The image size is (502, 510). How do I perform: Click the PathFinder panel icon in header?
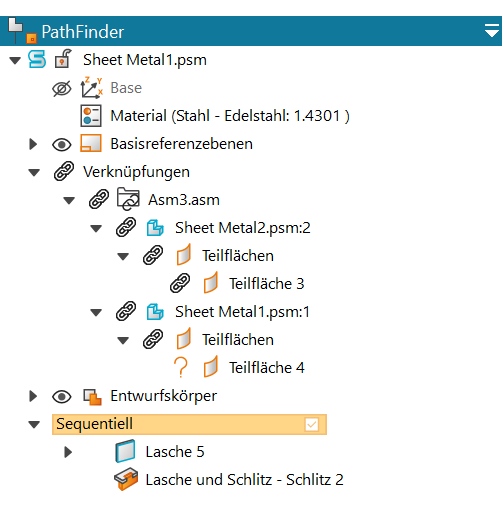22,31
